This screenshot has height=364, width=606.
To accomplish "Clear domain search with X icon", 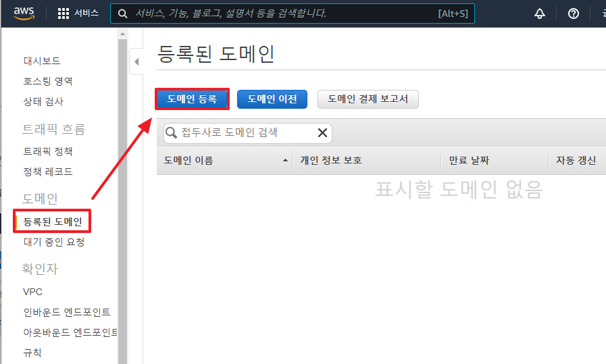I will point(322,133).
